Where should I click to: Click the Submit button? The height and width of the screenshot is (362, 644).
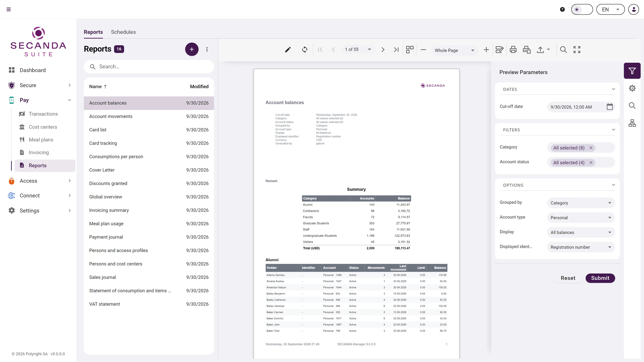(600, 278)
